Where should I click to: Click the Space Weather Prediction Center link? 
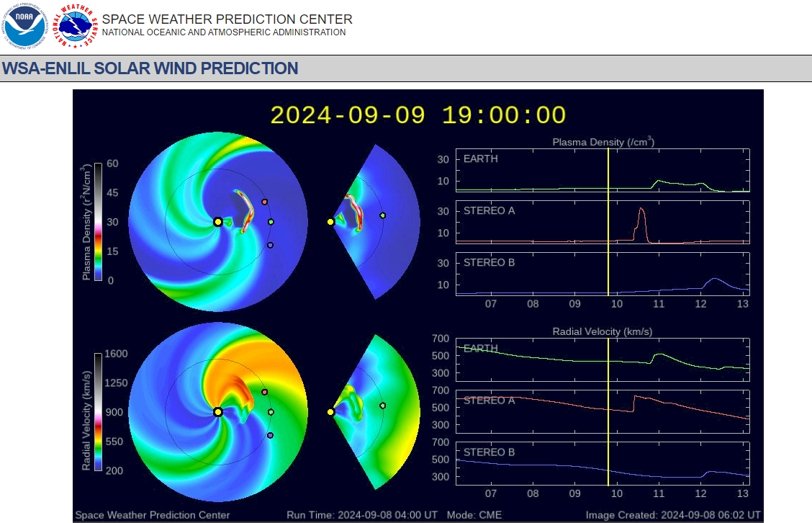click(152, 515)
